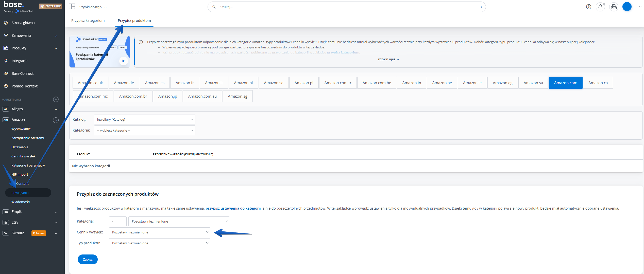Expand the Szybki dostęp menu

click(93, 7)
